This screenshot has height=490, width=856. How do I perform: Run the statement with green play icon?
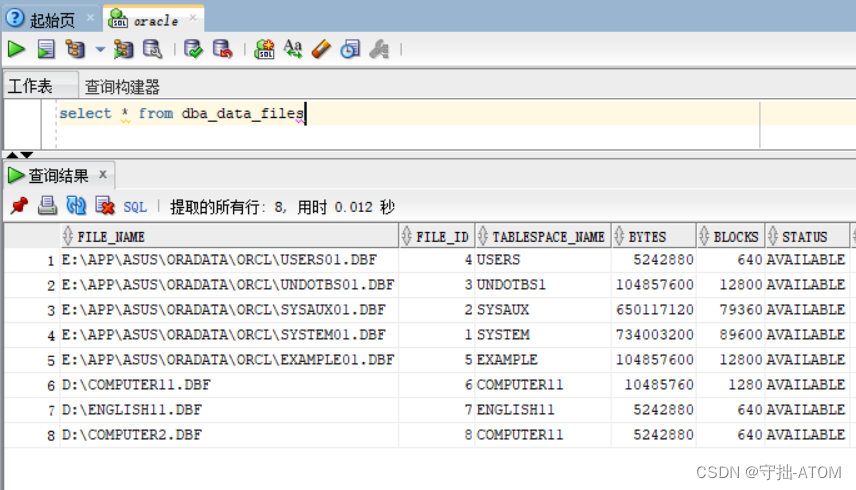pos(16,50)
